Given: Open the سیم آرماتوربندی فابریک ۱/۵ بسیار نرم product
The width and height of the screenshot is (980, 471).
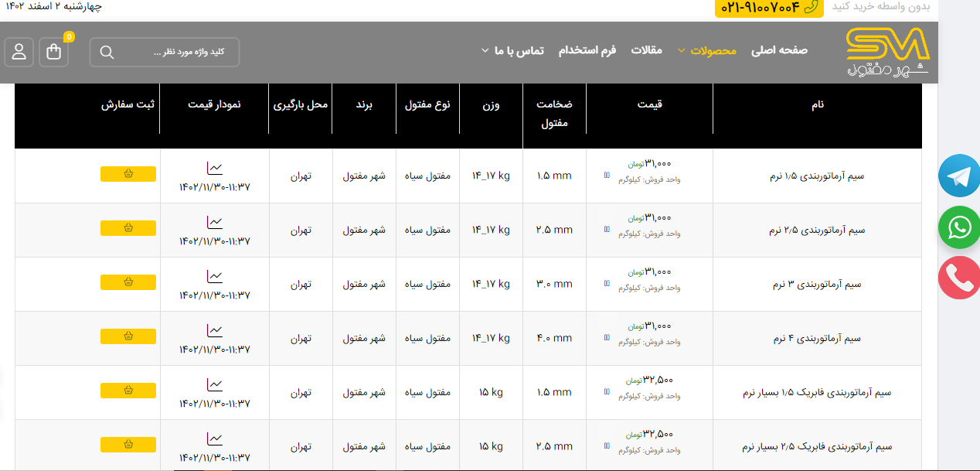Looking at the screenshot, I should (x=816, y=392).
